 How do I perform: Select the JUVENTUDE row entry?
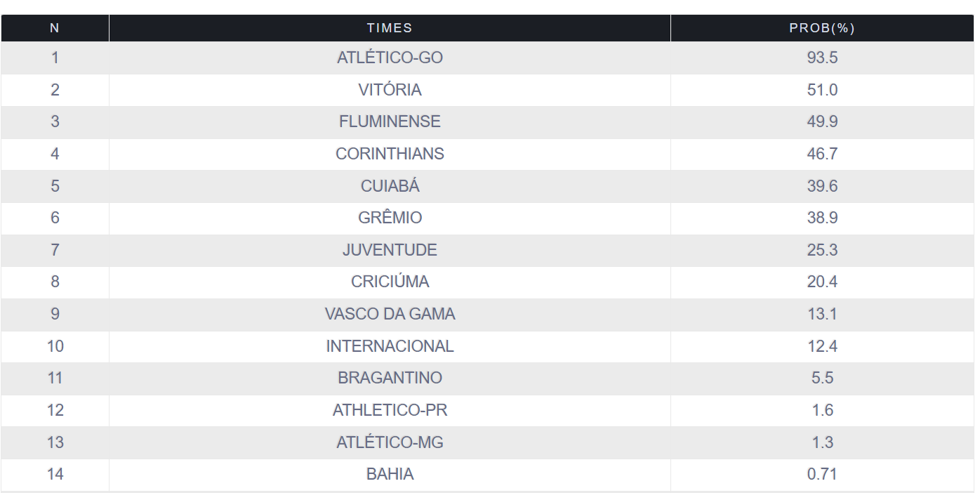tap(390, 250)
